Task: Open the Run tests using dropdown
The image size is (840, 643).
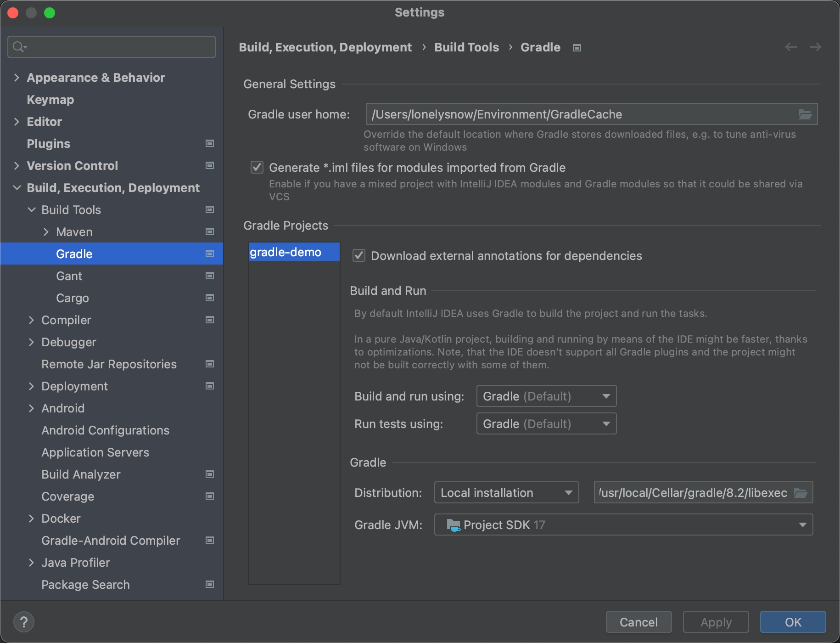Action: [x=546, y=424]
